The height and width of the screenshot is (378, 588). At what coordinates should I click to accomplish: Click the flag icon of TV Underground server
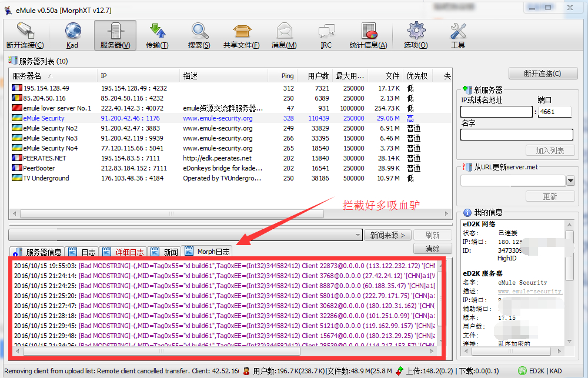pyautogui.click(x=17, y=178)
